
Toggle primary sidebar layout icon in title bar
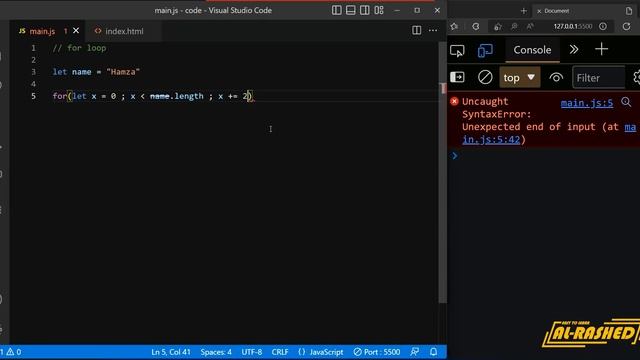(x=336, y=10)
